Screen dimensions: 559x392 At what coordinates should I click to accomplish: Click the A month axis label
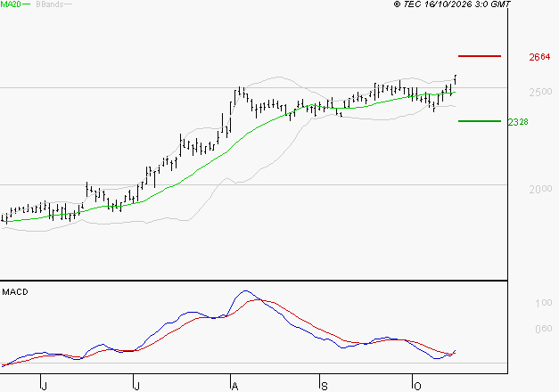234,387
